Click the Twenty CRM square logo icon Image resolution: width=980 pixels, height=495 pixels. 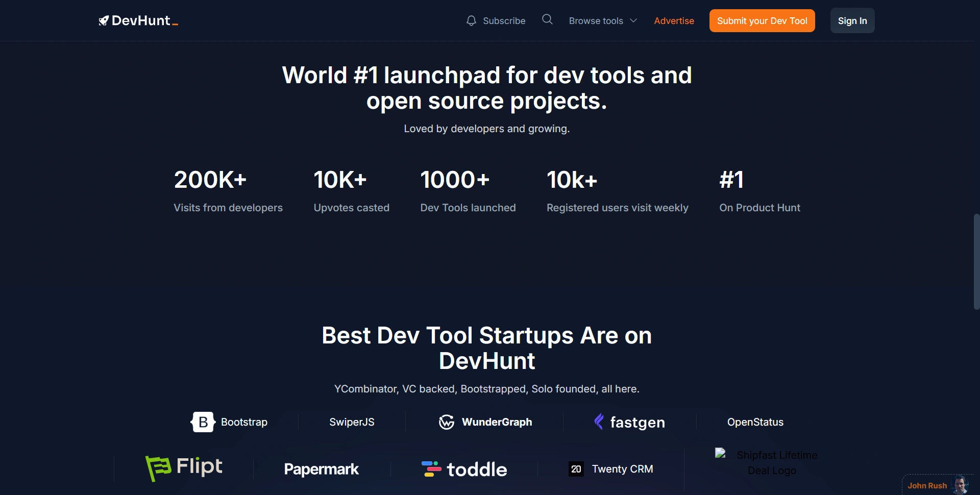coord(576,469)
